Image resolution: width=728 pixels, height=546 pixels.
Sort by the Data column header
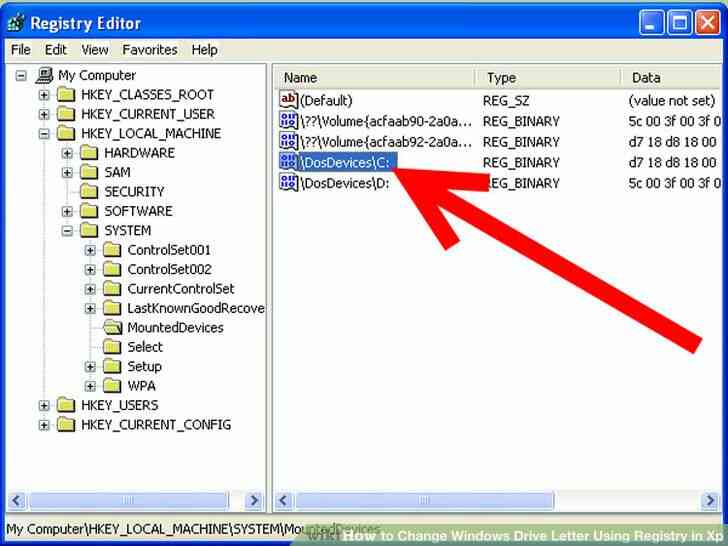coord(672,78)
